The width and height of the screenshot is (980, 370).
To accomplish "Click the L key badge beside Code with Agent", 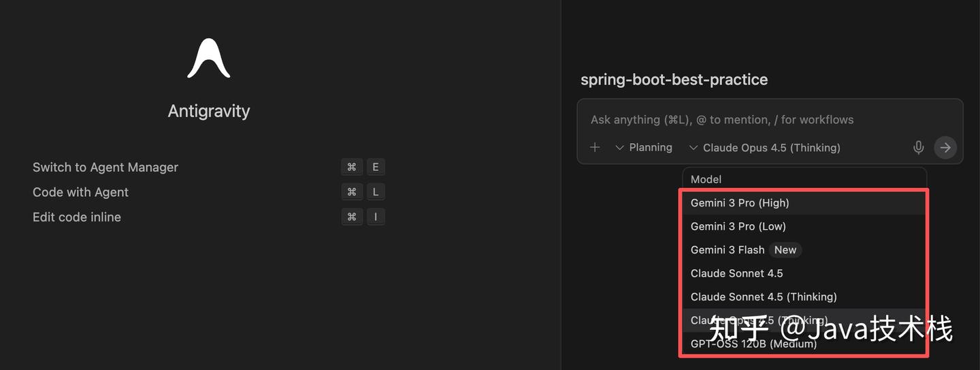I will pyautogui.click(x=376, y=192).
